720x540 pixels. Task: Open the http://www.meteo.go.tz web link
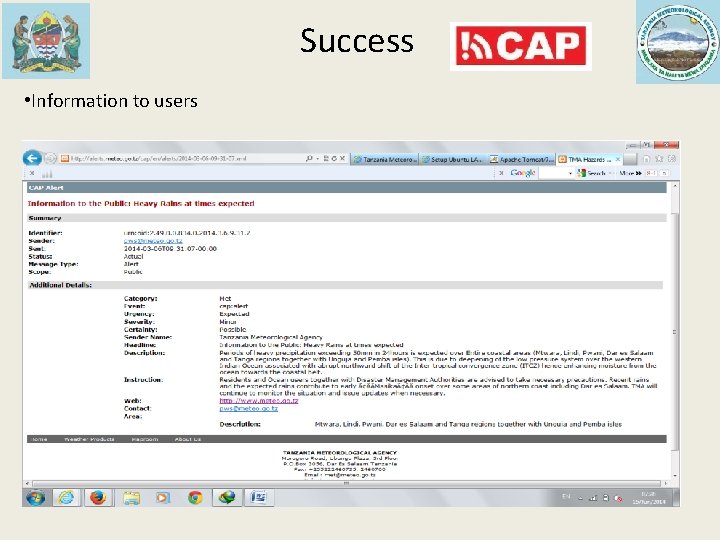click(x=259, y=401)
